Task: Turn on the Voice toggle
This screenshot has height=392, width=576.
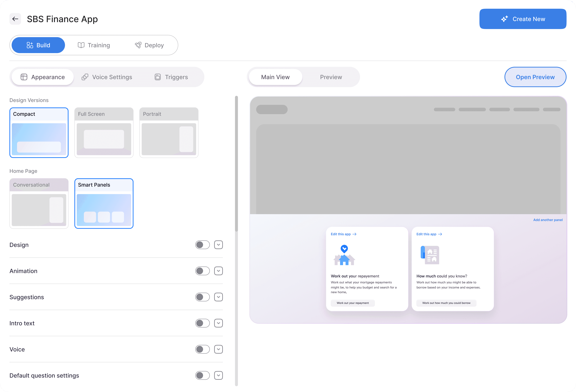Action: [202, 349]
